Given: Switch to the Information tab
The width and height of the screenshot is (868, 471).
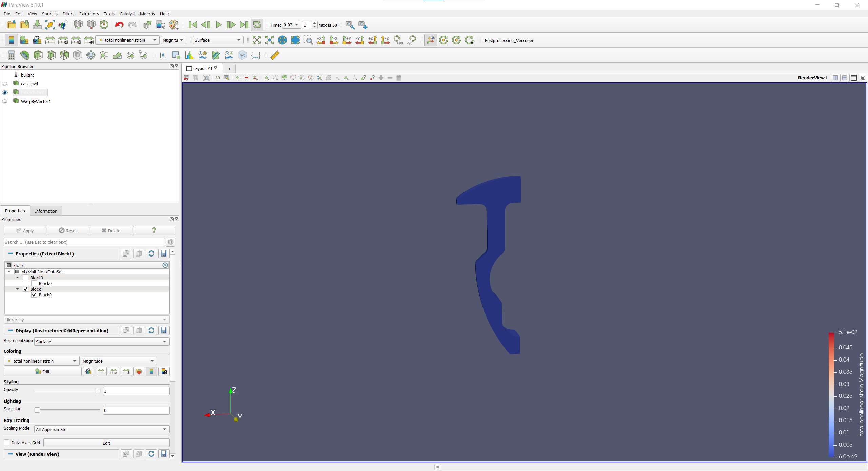Looking at the screenshot, I should (46, 211).
